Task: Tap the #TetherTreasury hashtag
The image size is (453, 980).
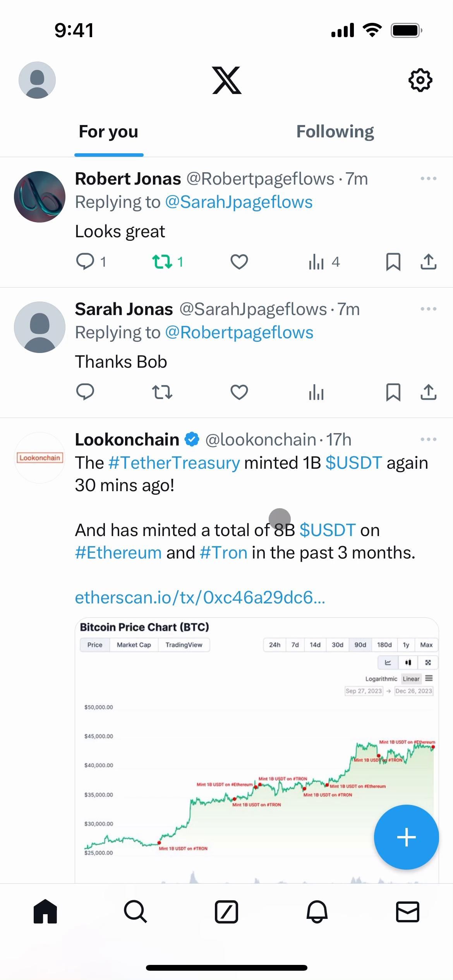Action: pyautogui.click(x=174, y=463)
